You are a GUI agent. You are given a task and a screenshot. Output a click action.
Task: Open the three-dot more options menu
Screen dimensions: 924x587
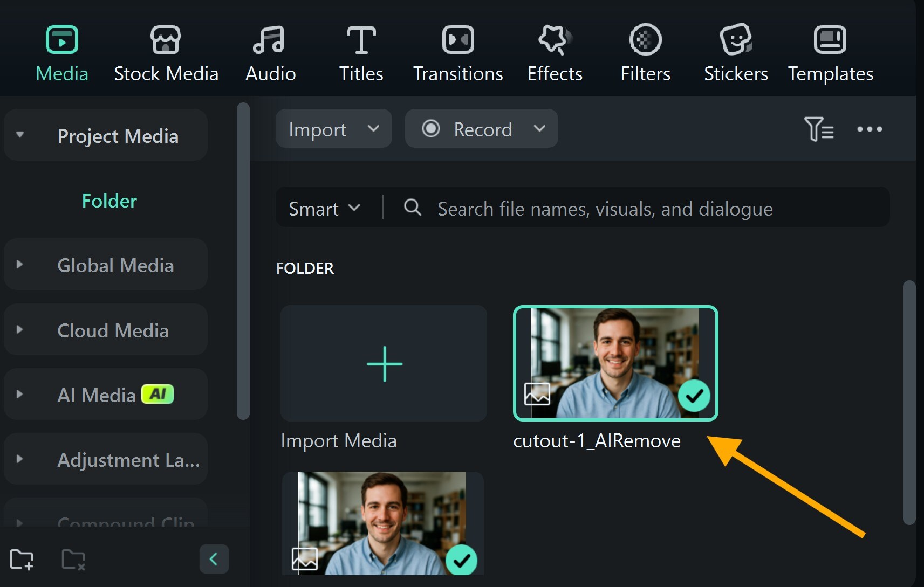[x=870, y=129]
